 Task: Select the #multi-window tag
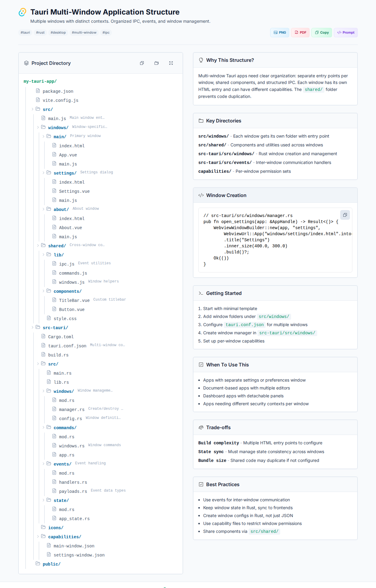tap(84, 32)
